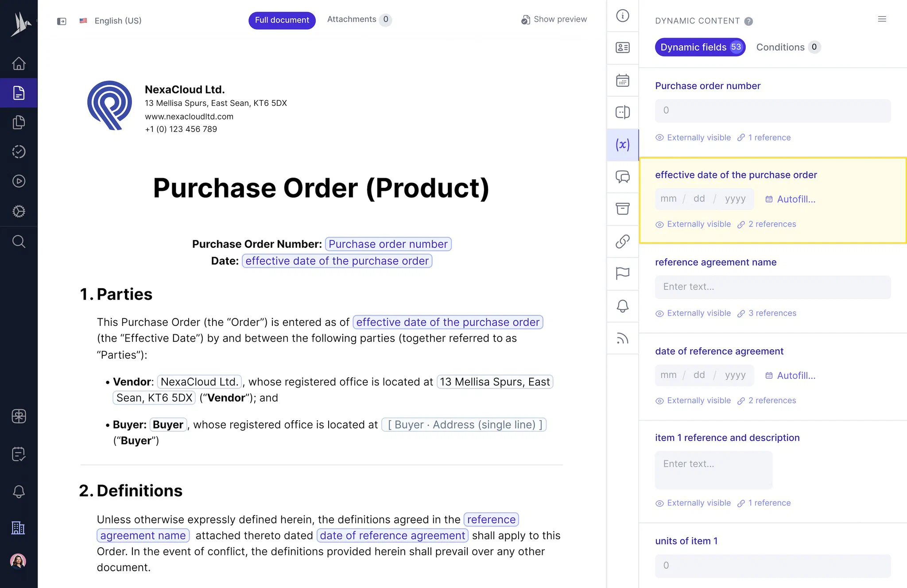Screen dimensions: 907x588
Task: Open the parties contact card panel icon
Action: coord(623,47)
